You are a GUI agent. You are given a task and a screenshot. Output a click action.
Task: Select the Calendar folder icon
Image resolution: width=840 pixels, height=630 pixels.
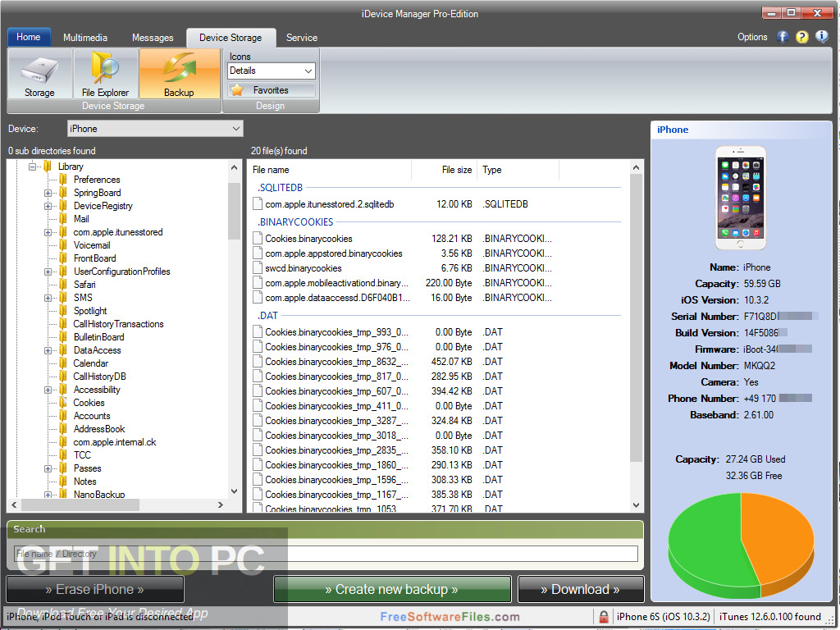coord(63,363)
